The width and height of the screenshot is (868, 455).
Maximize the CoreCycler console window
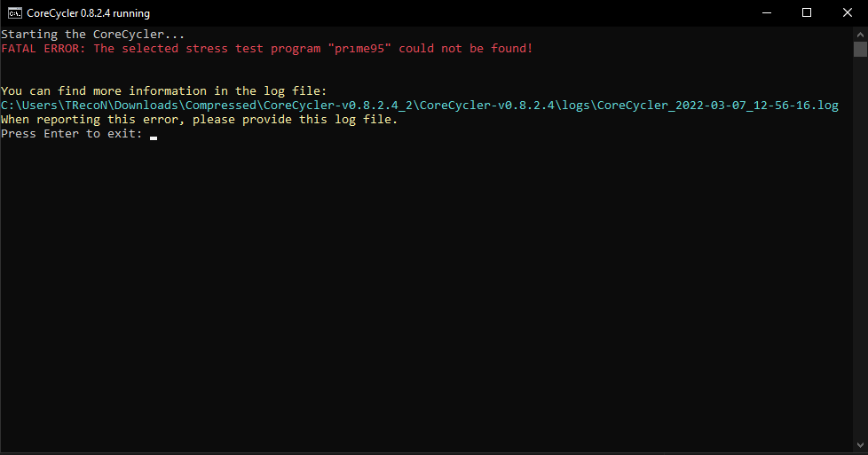tap(807, 12)
